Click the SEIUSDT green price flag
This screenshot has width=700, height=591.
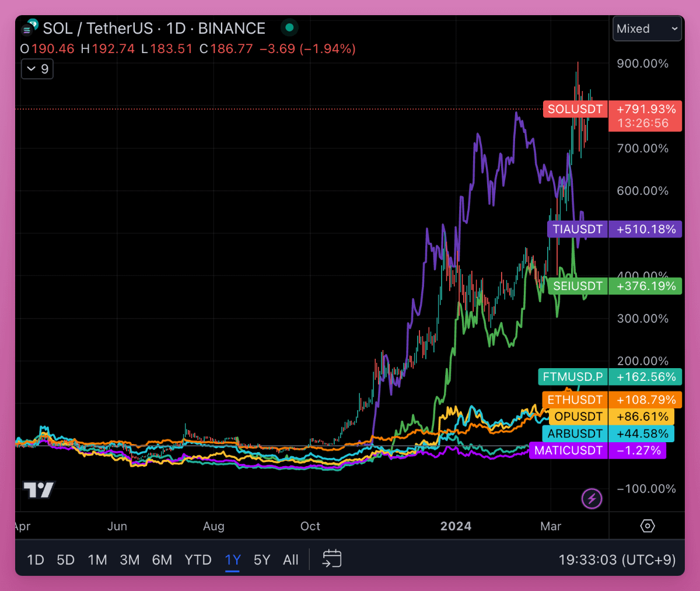coord(576,286)
